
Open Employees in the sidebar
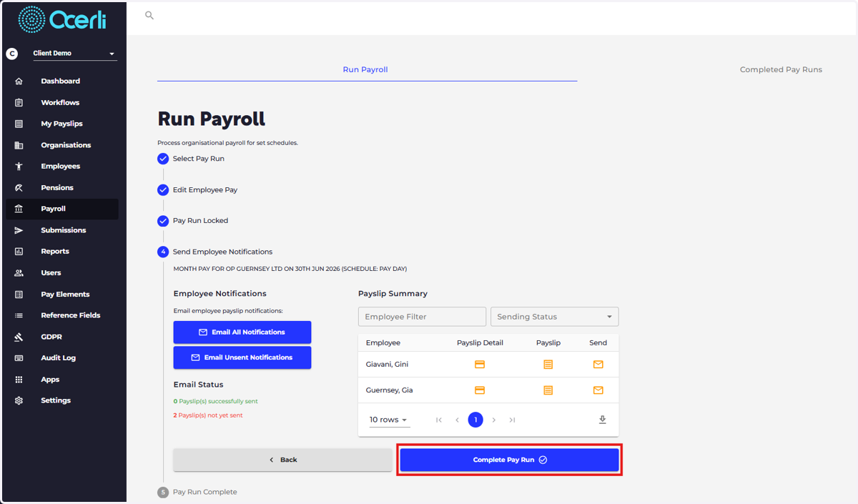(61, 166)
